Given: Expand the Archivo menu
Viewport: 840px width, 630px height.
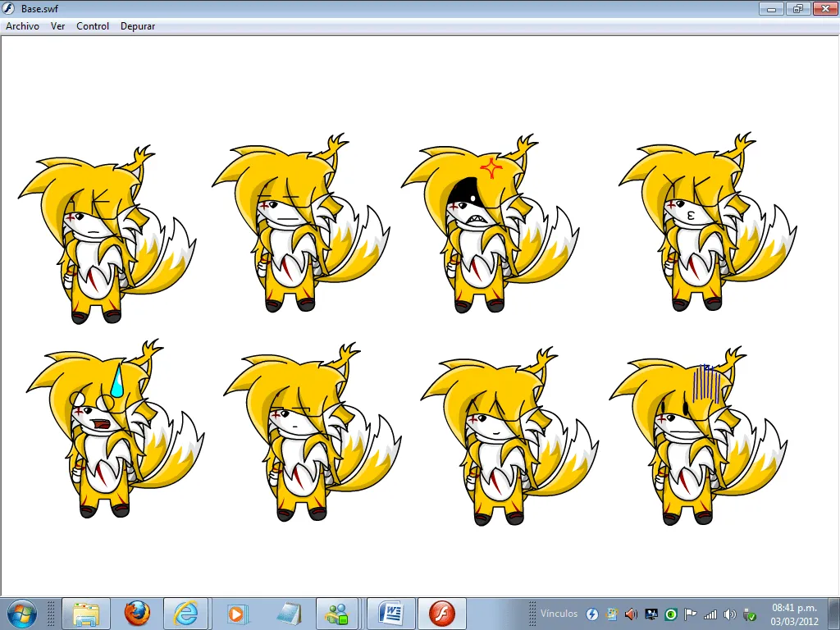Looking at the screenshot, I should click(22, 25).
